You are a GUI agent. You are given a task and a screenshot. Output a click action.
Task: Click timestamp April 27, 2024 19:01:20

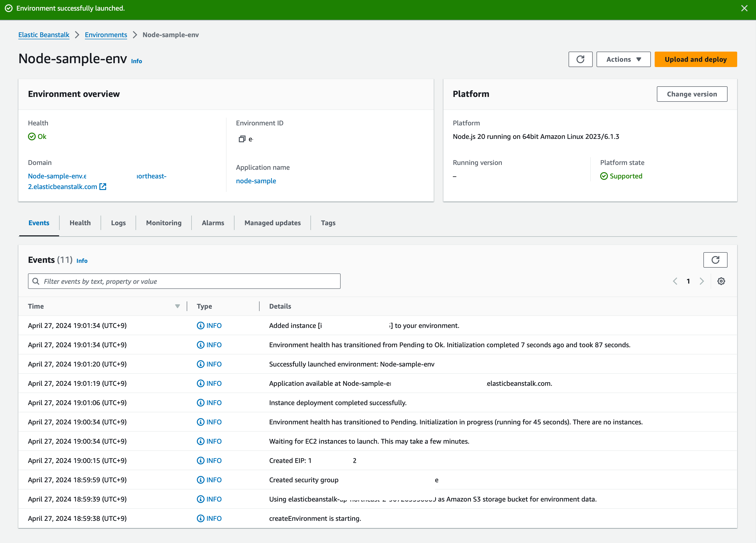point(77,364)
